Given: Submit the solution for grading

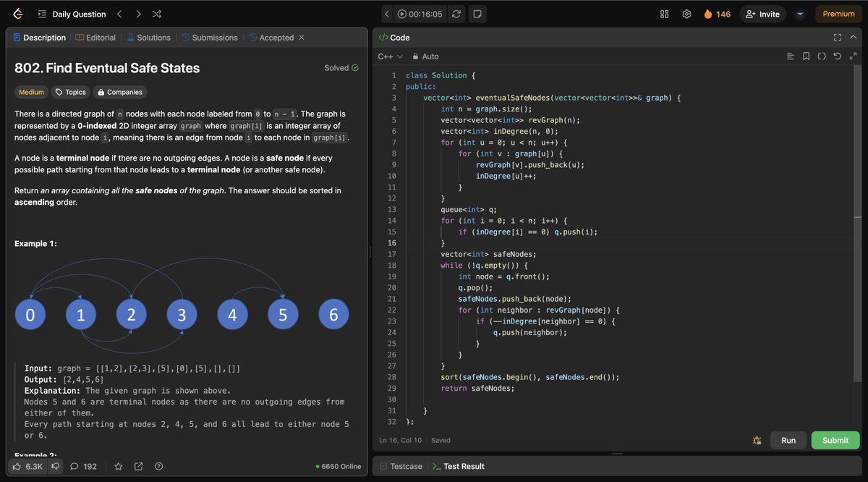Looking at the screenshot, I should (x=835, y=440).
